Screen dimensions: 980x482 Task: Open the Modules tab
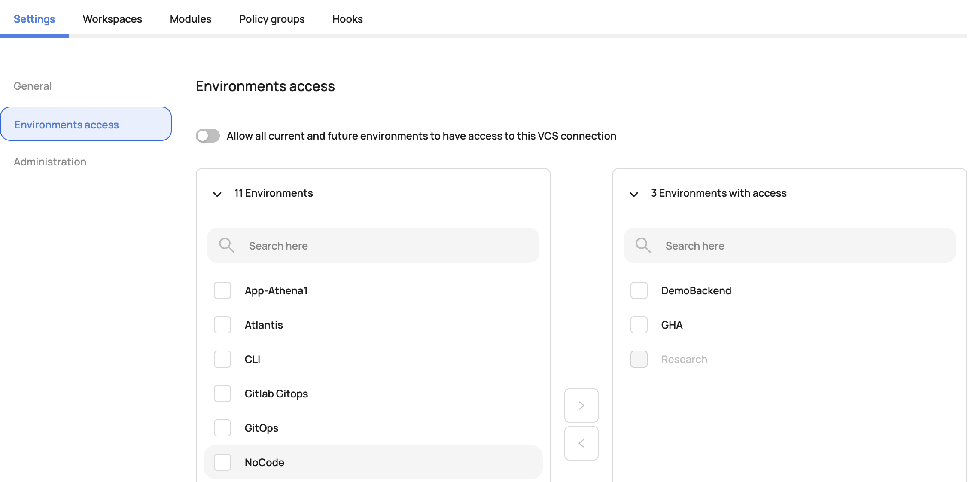point(191,19)
